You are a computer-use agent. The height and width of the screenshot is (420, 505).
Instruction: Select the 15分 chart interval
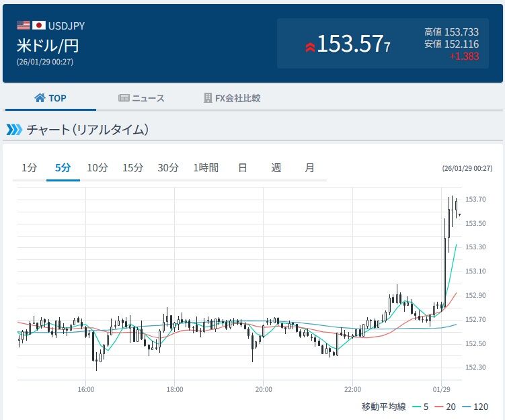pyautogui.click(x=132, y=168)
